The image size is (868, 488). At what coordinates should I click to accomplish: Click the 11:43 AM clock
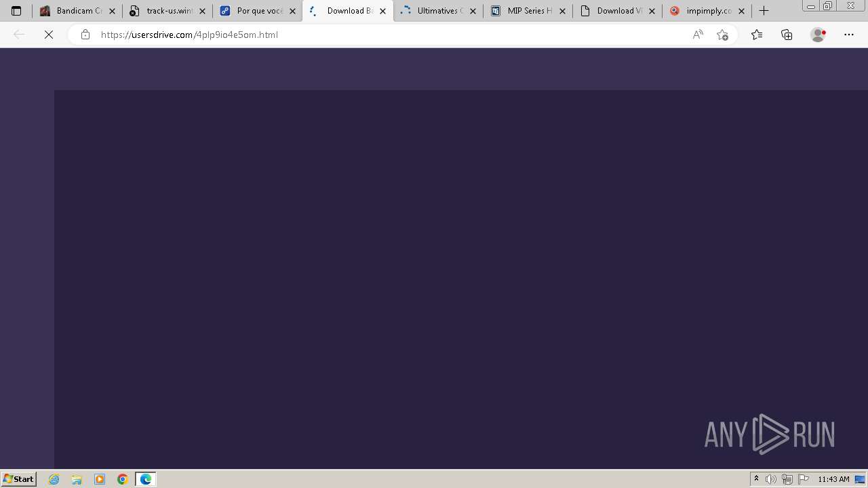tap(833, 479)
